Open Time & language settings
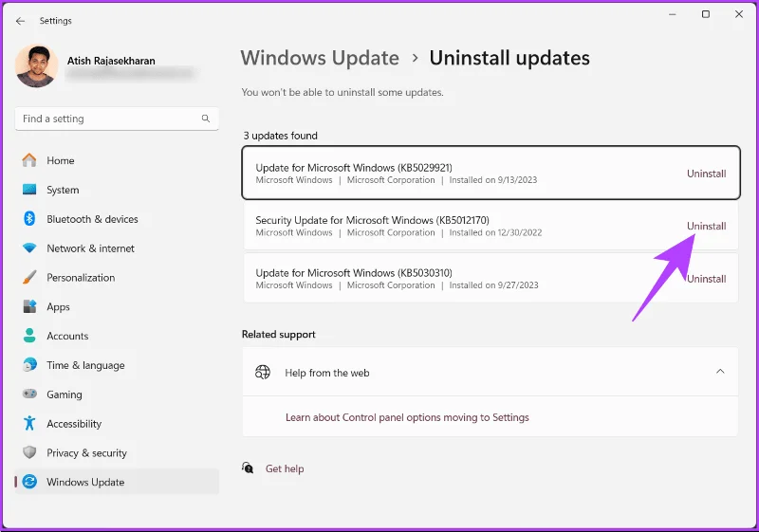Image resolution: width=759 pixels, height=532 pixels. point(116,365)
